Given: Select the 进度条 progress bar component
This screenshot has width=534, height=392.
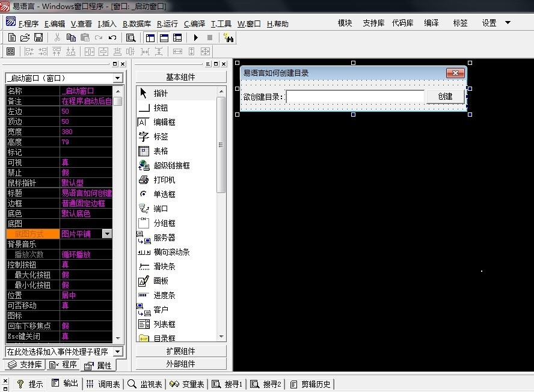Looking at the screenshot, I should point(176,295).
